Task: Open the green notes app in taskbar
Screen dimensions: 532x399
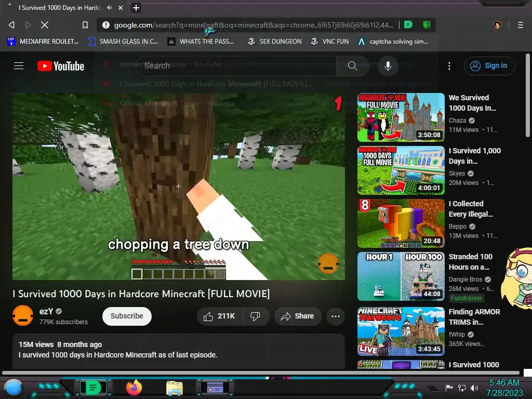Action: click(x=93, y=388)
